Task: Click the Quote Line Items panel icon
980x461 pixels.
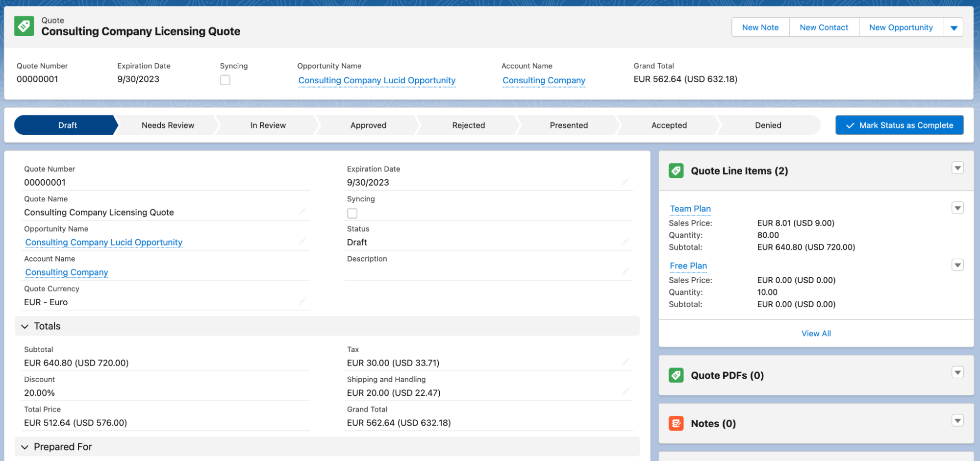Action: [676, 170]
